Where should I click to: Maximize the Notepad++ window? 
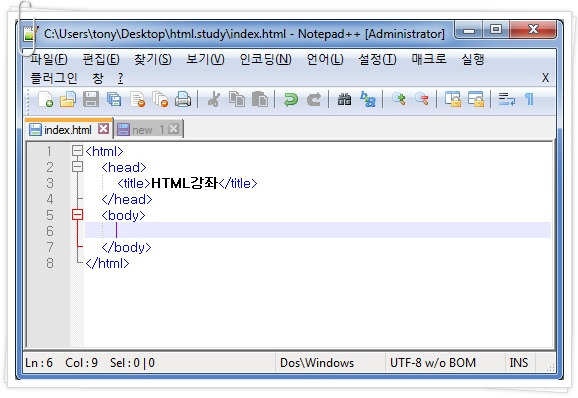click(496, 30)
